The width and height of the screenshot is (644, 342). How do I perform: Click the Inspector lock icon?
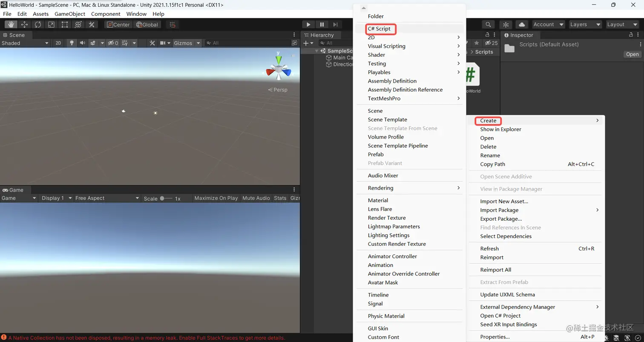pyautogui.click(x=631, y=35)
